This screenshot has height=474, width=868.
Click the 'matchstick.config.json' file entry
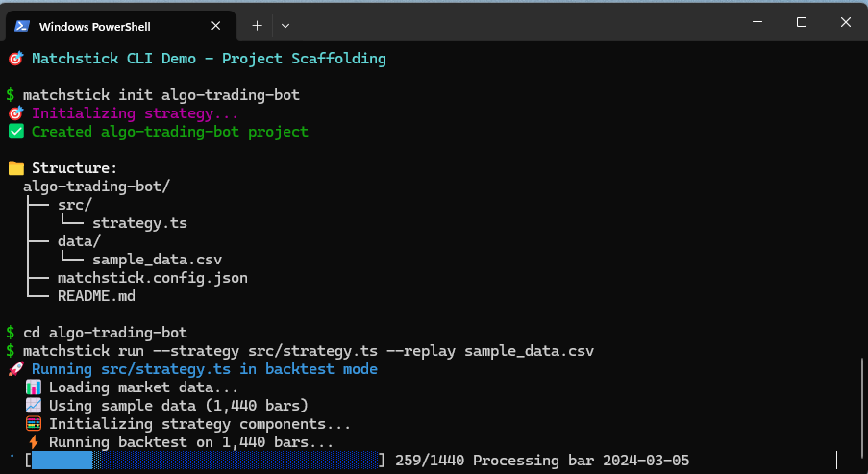click(153, 278)
